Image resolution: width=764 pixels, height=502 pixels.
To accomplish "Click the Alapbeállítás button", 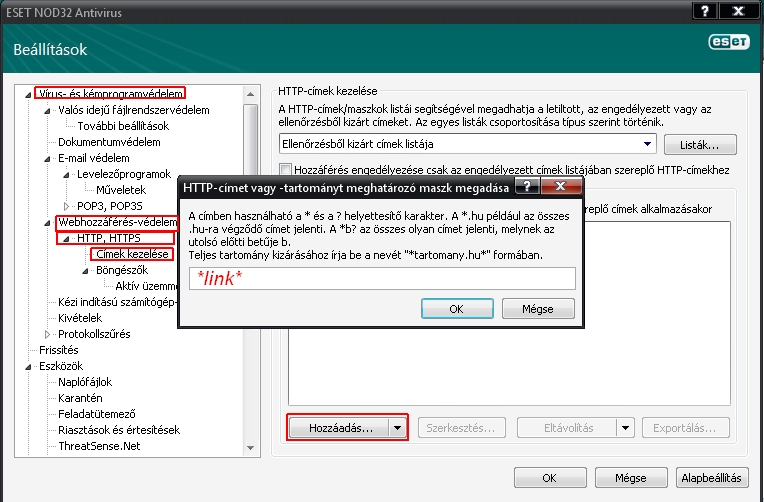I will 712,478.
